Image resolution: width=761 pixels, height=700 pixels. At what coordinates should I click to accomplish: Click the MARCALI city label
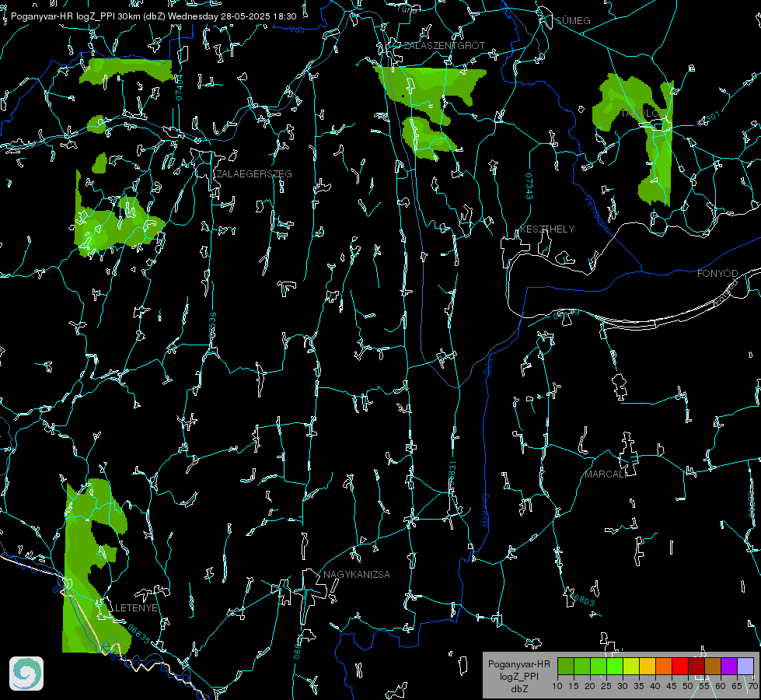606,474
